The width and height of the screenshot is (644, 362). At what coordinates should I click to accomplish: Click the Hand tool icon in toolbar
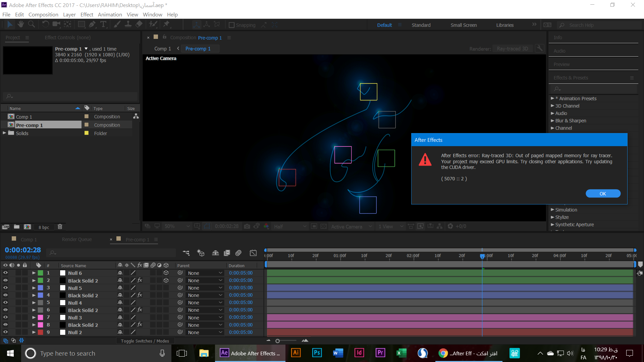coord(20,24)
